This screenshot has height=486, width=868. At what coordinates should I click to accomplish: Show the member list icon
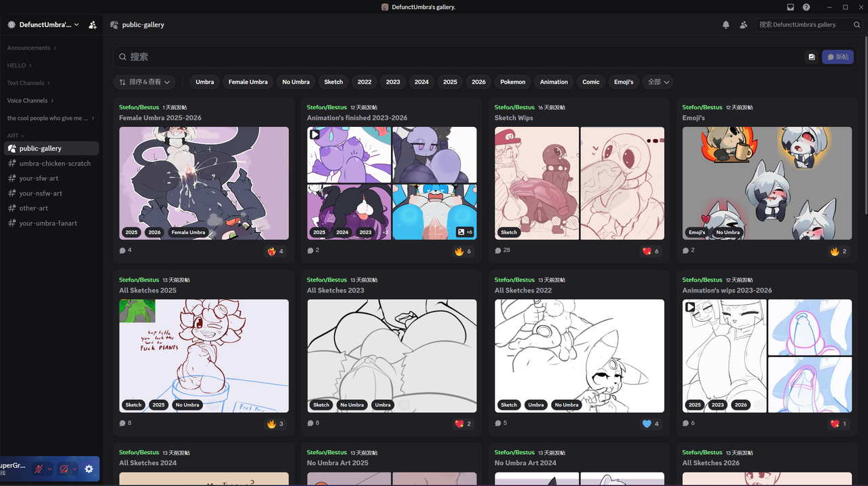click(743, 24)
